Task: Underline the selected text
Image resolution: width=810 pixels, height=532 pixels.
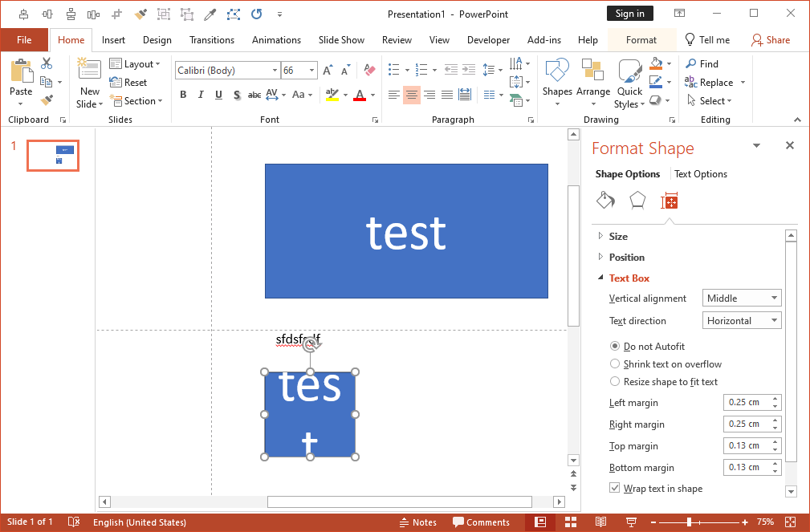Action: click(218, 95)
